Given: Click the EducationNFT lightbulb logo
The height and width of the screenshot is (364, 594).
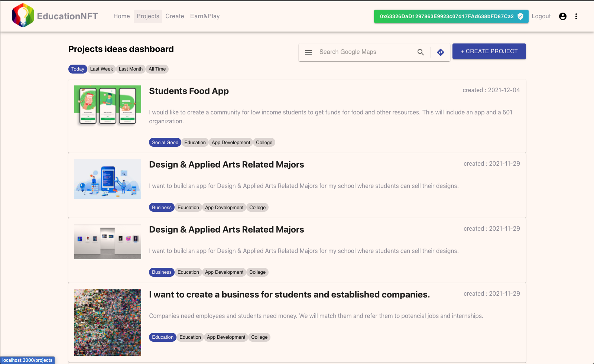Looking at the screenshot, I should coord(23,16).
